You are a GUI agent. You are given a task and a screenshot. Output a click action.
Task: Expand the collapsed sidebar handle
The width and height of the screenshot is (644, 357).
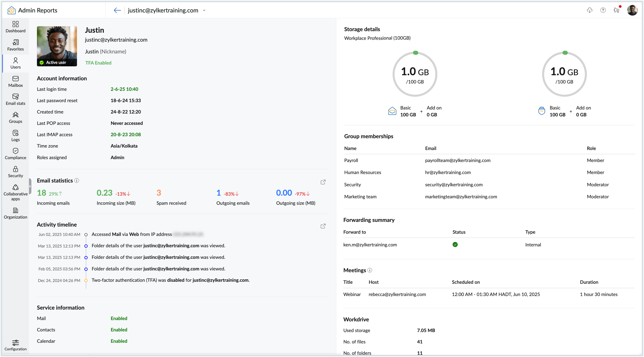30,186
